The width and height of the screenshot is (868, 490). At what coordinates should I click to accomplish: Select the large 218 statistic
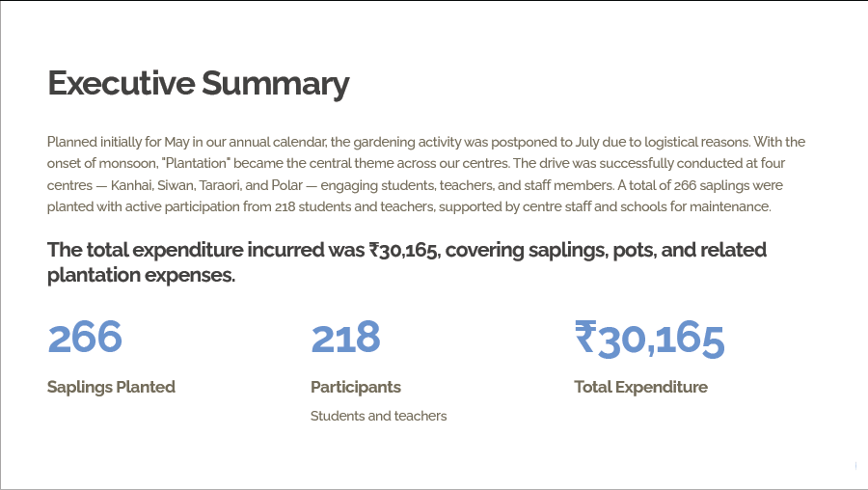point(345,338)
